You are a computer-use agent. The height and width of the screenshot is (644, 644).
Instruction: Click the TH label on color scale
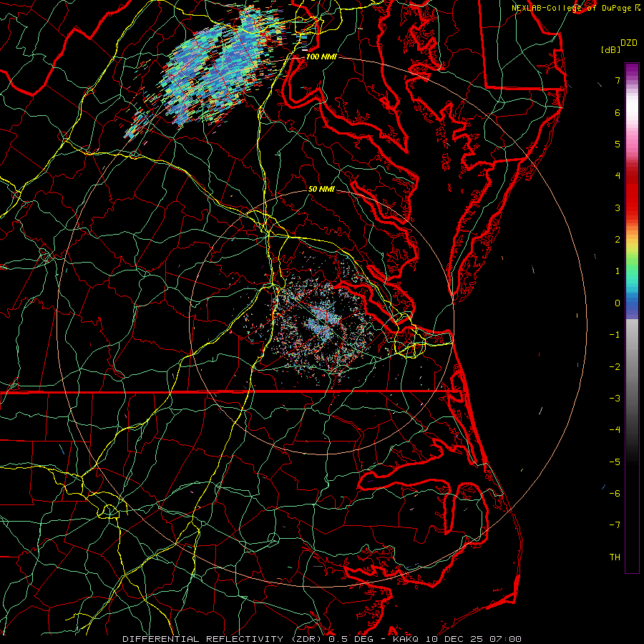(615, 557)
